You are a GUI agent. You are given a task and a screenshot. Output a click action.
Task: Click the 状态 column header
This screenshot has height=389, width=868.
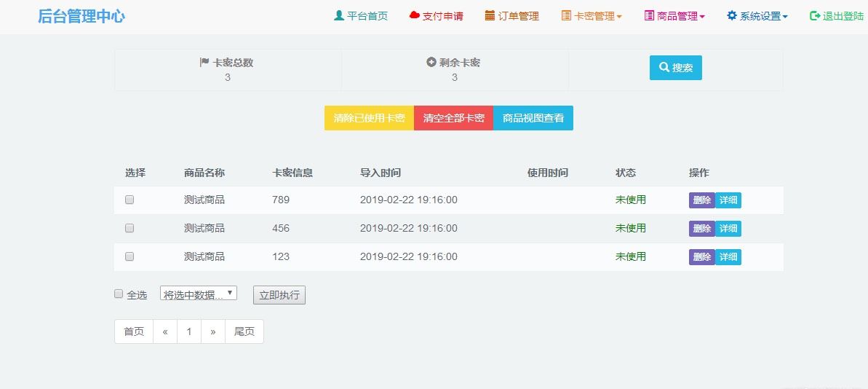pyautogui.click(x=626, y=173)
